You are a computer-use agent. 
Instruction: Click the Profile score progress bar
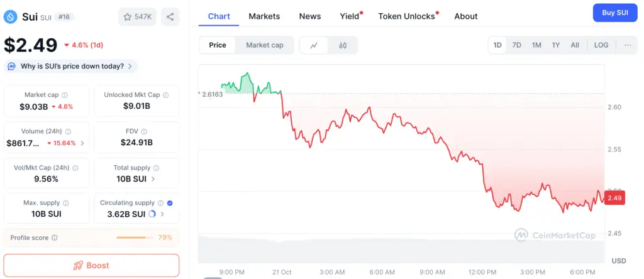(x=135, y=238)
